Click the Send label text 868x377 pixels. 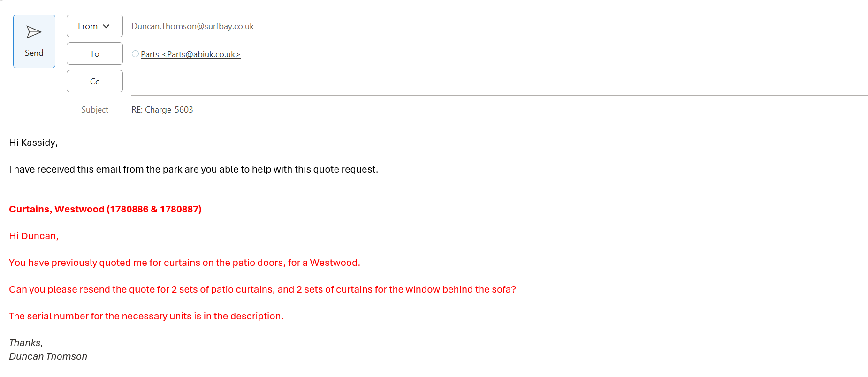(34, 53)
